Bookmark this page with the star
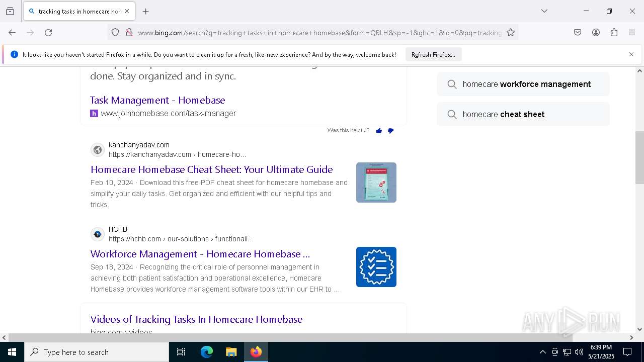Image resolution: width=644 pixels, height=362 pixels. point(511,33)
